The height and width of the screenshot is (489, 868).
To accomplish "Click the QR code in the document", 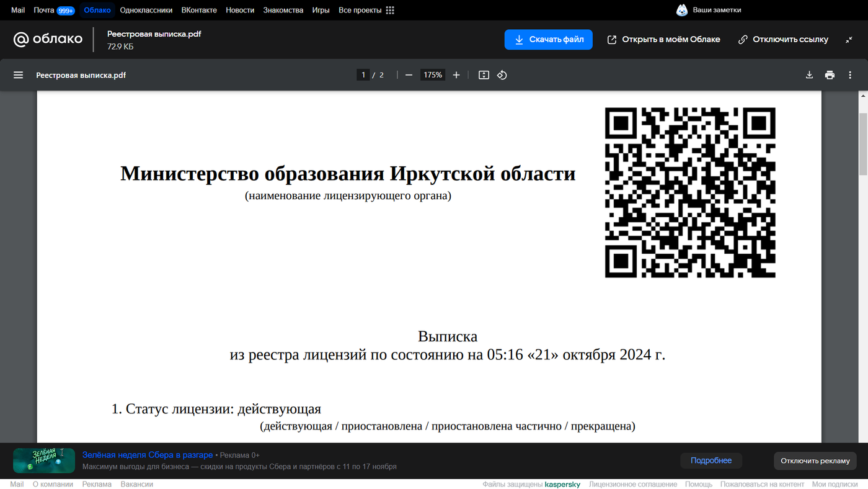I will tap(690, 192).
